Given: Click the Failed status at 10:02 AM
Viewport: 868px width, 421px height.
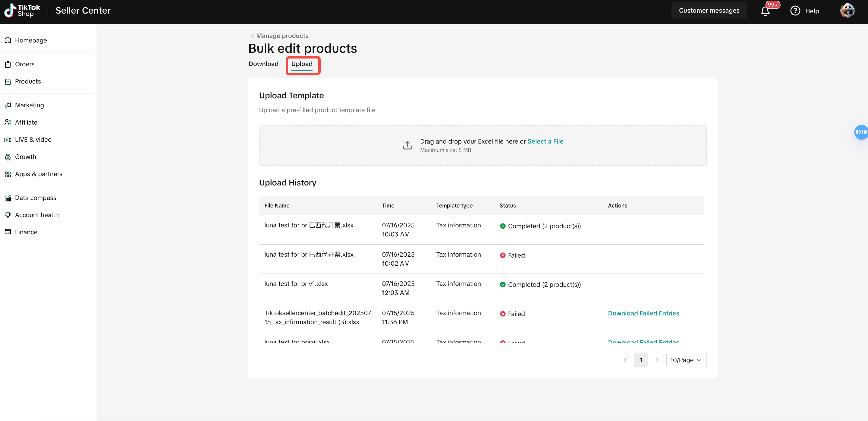Looking at the screenshot, I should [x=512, y=255].
